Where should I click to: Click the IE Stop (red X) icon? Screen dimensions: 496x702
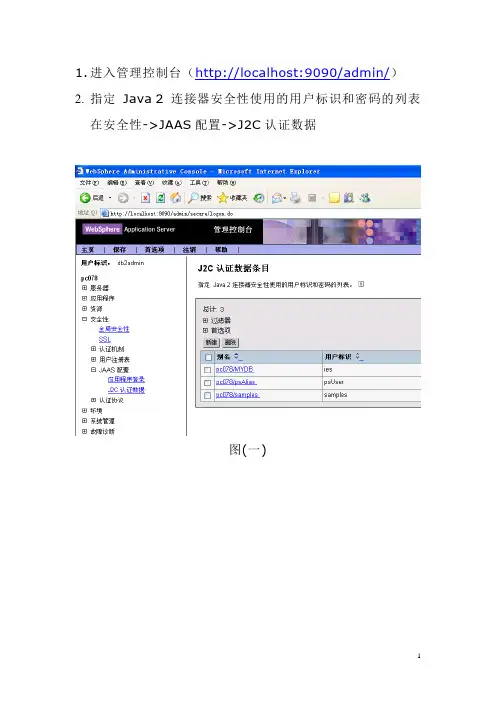click(x=145, y=197)
